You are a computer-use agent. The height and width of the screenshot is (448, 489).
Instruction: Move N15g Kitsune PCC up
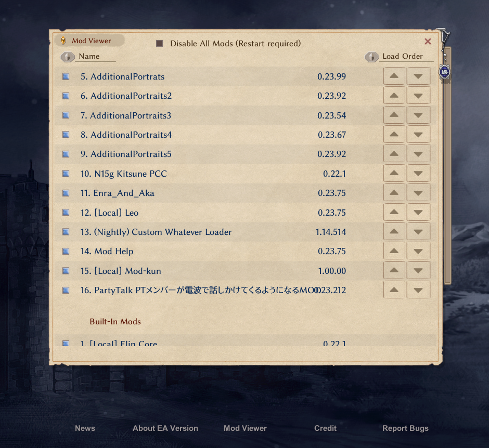394,174
